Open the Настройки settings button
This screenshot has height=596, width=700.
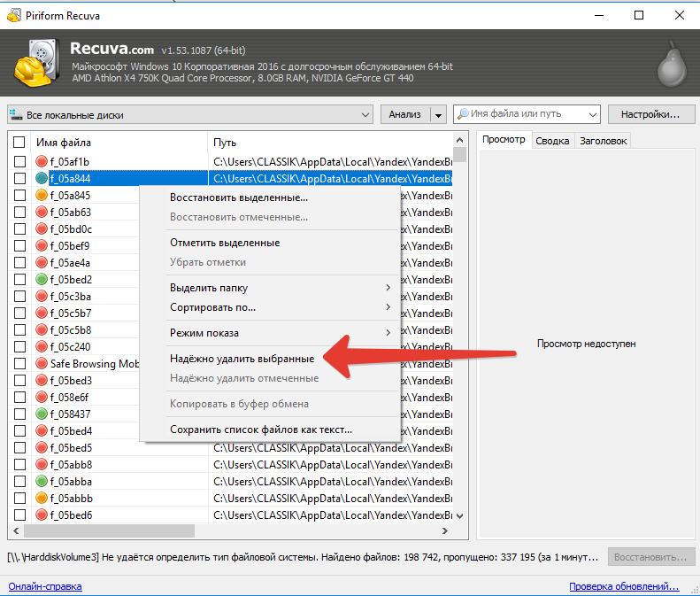coord(650,114)
